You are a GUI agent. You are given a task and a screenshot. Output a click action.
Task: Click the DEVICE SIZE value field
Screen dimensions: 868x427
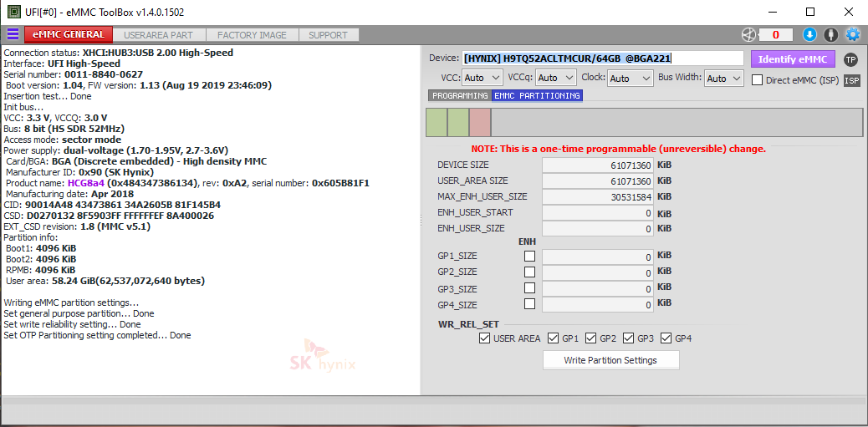pyautogui.click(x=598, y=165)
